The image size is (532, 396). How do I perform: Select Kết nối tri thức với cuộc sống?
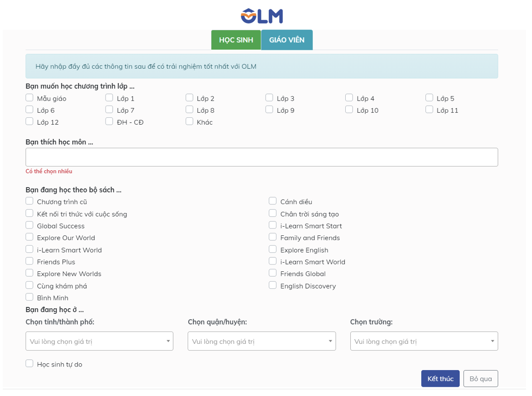[x=30, y=214]
